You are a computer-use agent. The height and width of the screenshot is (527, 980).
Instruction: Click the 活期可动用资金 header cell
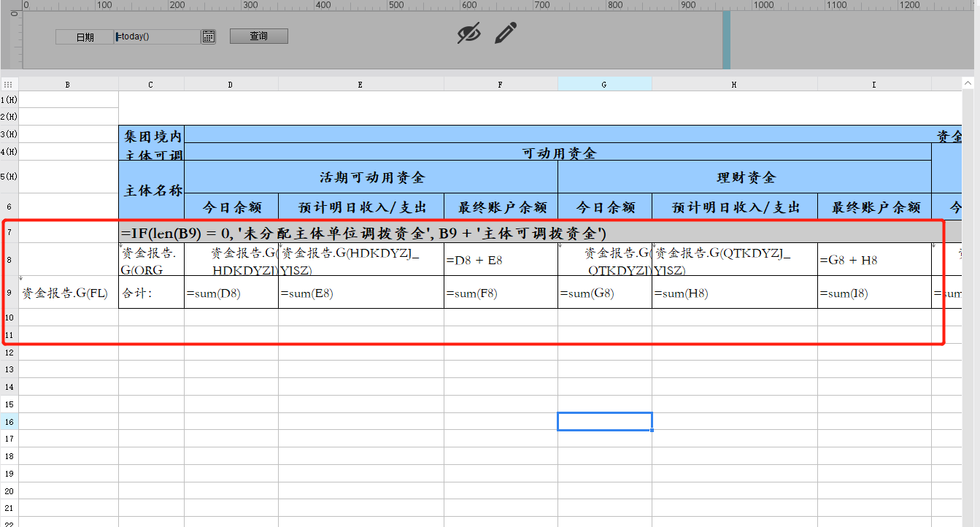coord(371,177)
